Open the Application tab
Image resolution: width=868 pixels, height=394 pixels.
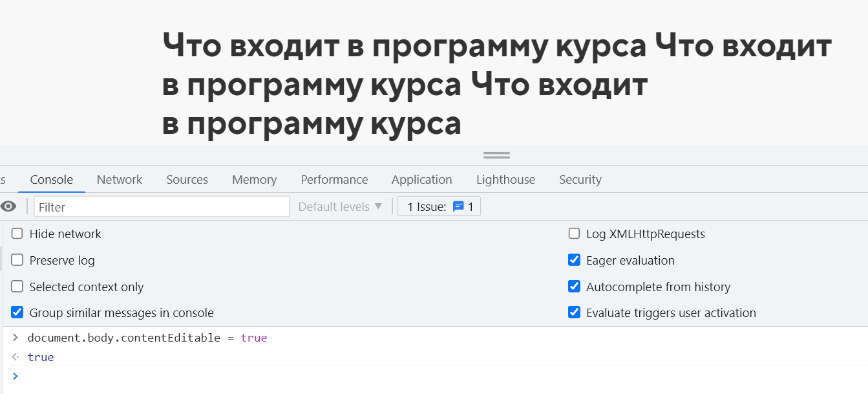click(422, 180)
